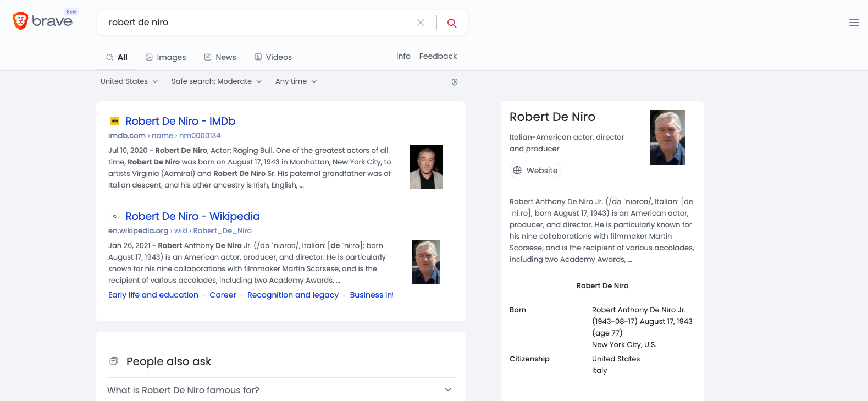Clear the search query with X
Image resolution: width=868 pixels, height=401 pixels.
point(421,23)
